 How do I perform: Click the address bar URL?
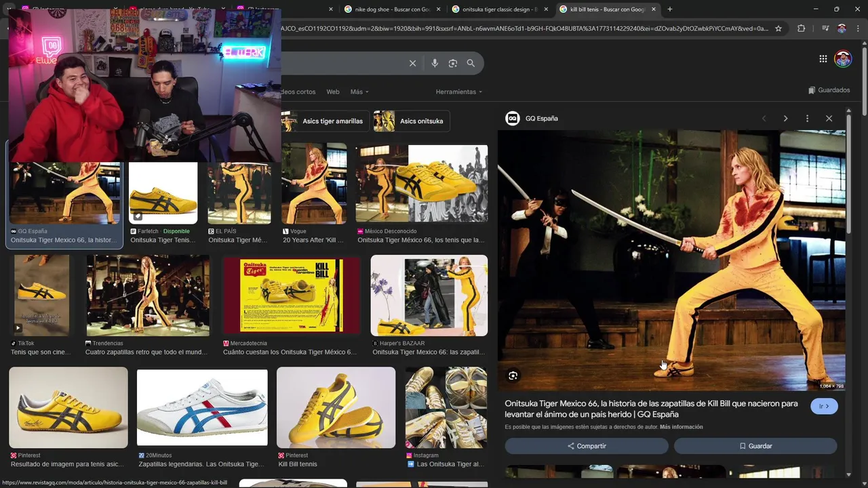(x=526, y=28)
